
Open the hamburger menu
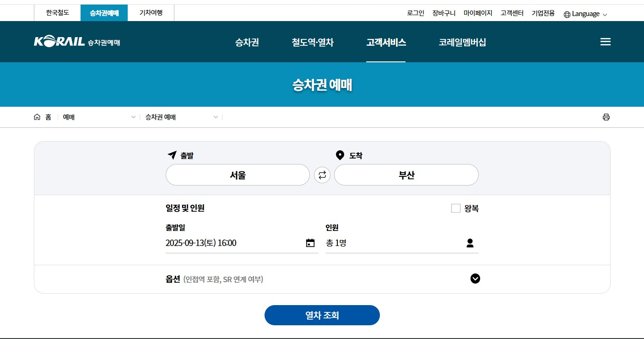tap(605, 41)
